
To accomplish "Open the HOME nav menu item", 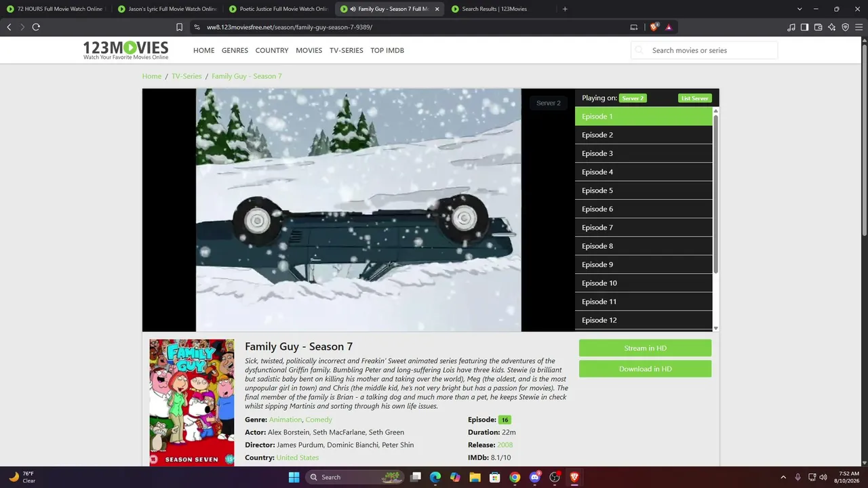I will pyautogui.click(x=203, y=50).
